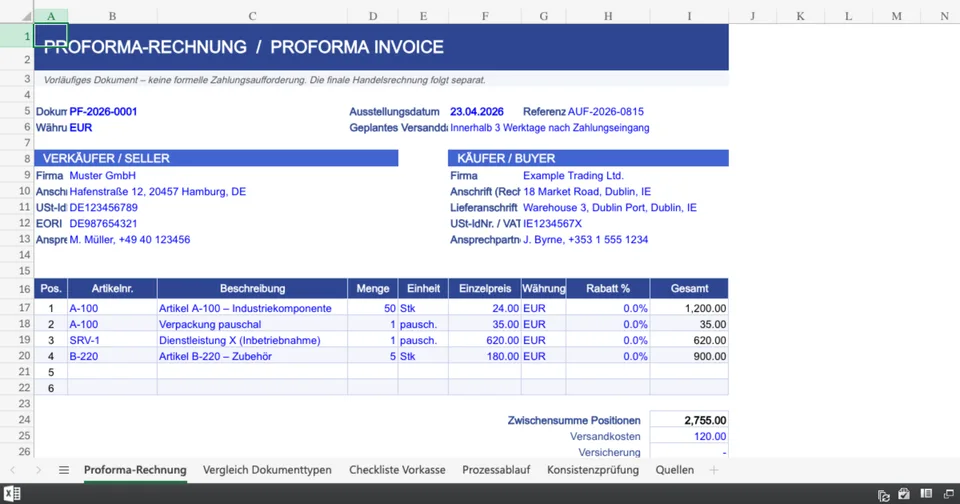Select the J. Byrne, +353 1 555 1234 cell

585,239
